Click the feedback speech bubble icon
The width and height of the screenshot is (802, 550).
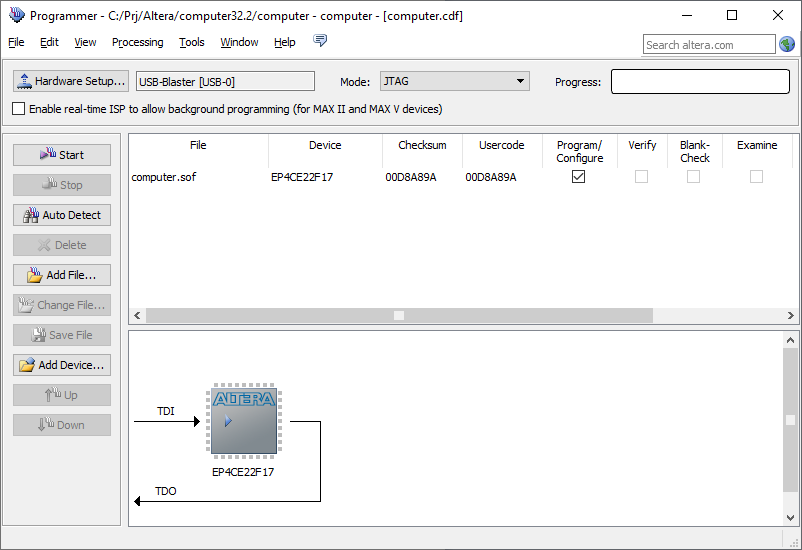(x=320, y=40)
